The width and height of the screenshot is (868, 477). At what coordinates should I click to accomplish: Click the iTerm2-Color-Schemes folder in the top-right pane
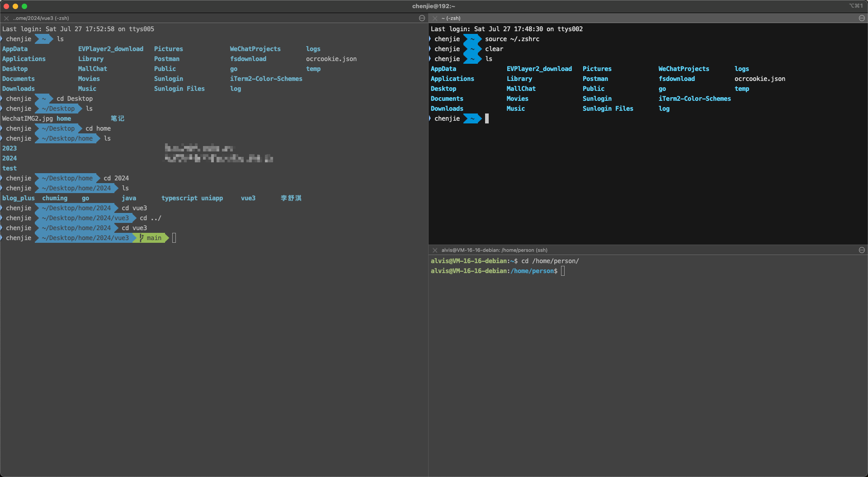coord(694,99)
